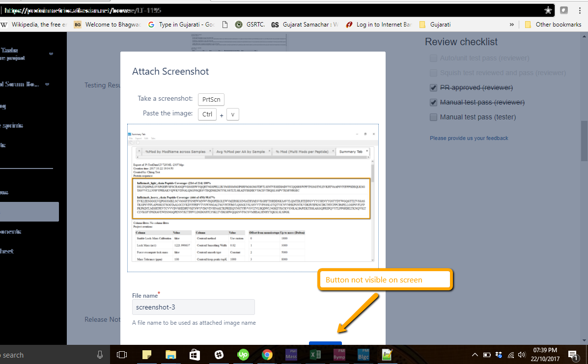Open the blank page icon bookmark
The image size is (588, 364).
(x=225, y=25)
